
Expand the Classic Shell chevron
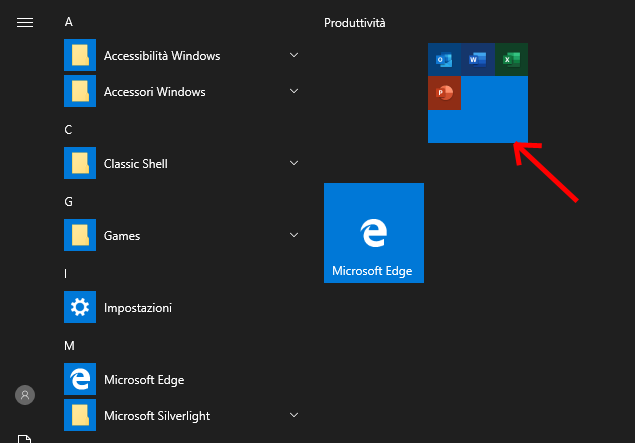(x=294, y=163)
